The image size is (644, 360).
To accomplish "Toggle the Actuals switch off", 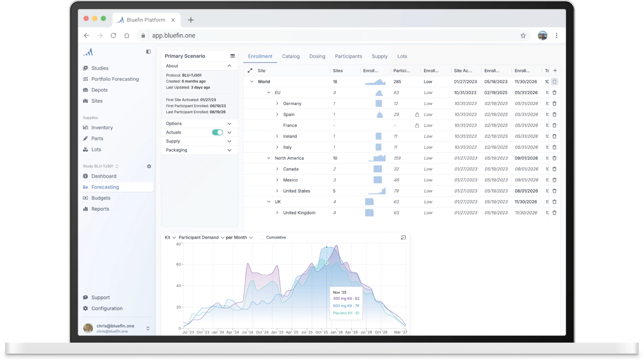I will point(217,133).
